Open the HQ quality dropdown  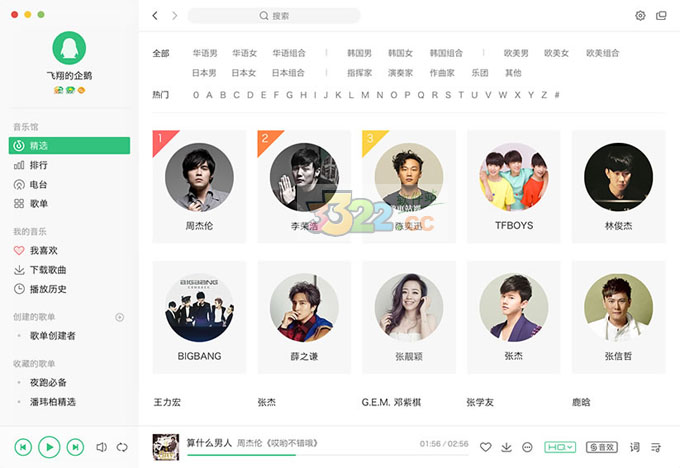pos(560,447)
